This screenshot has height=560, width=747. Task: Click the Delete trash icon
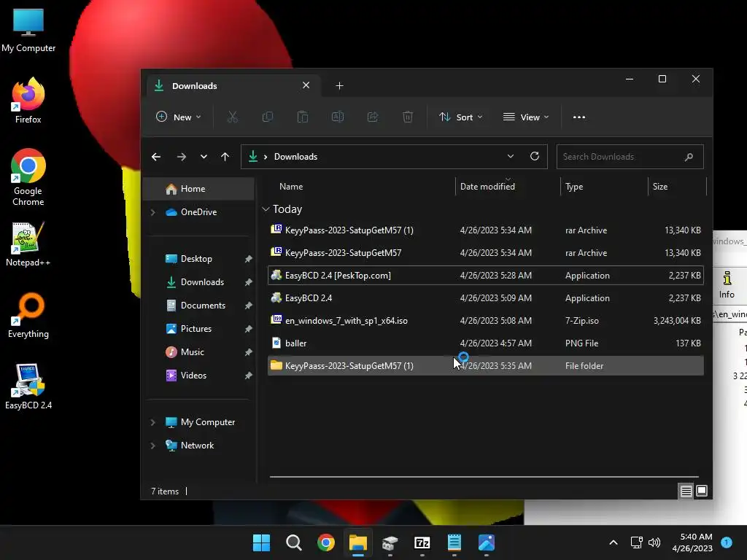(x=408, y=117)
